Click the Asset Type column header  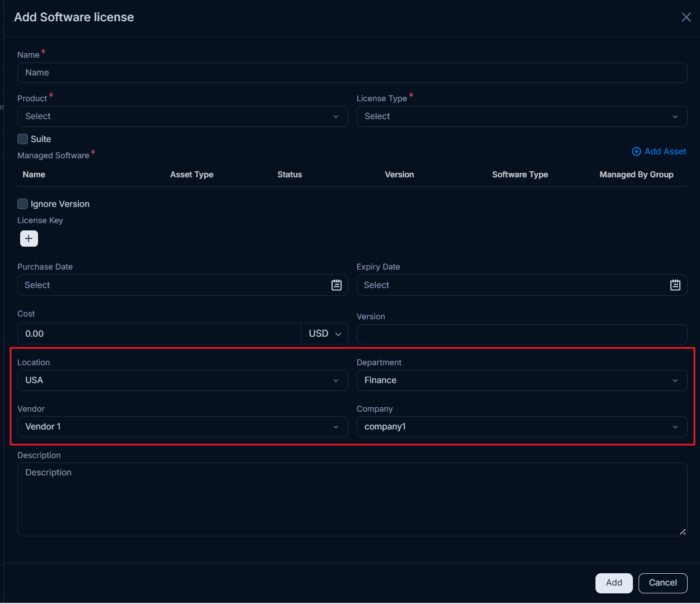click(x=192, y=174)
